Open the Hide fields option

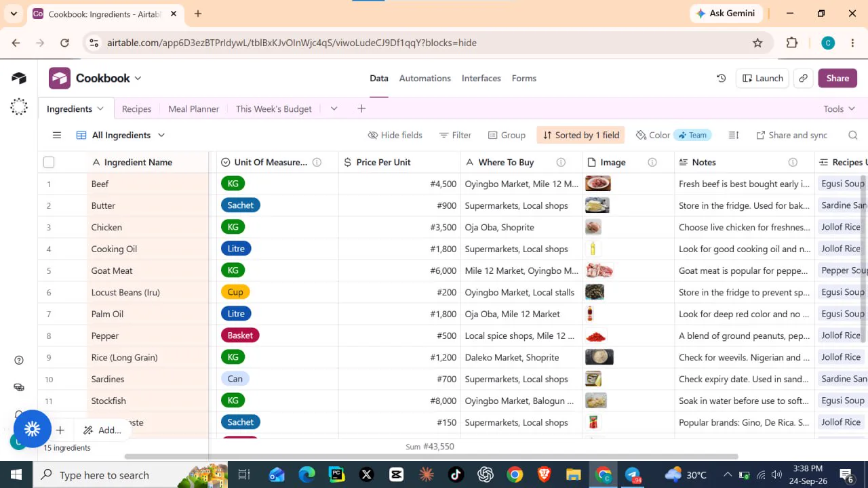tap(395, 135)
